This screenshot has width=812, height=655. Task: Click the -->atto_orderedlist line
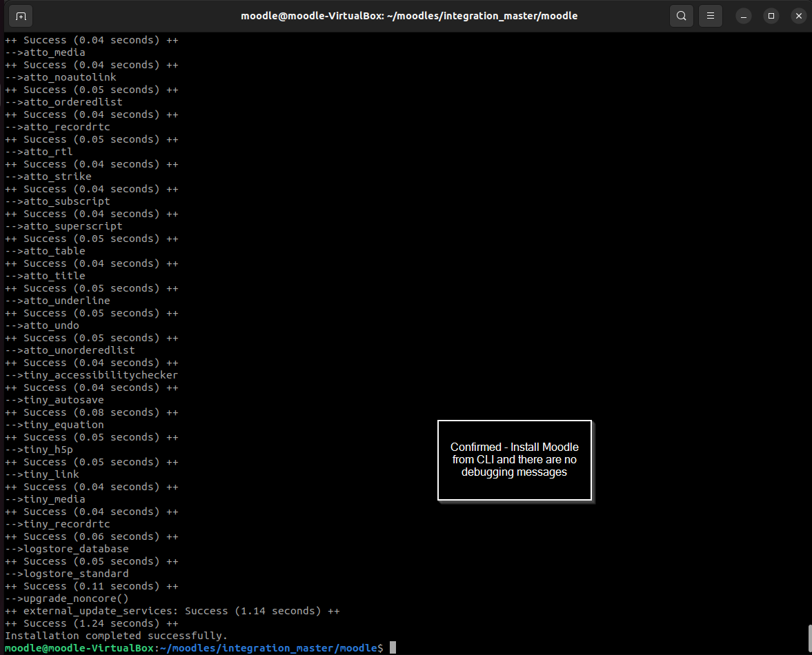[x=63, y=102]
